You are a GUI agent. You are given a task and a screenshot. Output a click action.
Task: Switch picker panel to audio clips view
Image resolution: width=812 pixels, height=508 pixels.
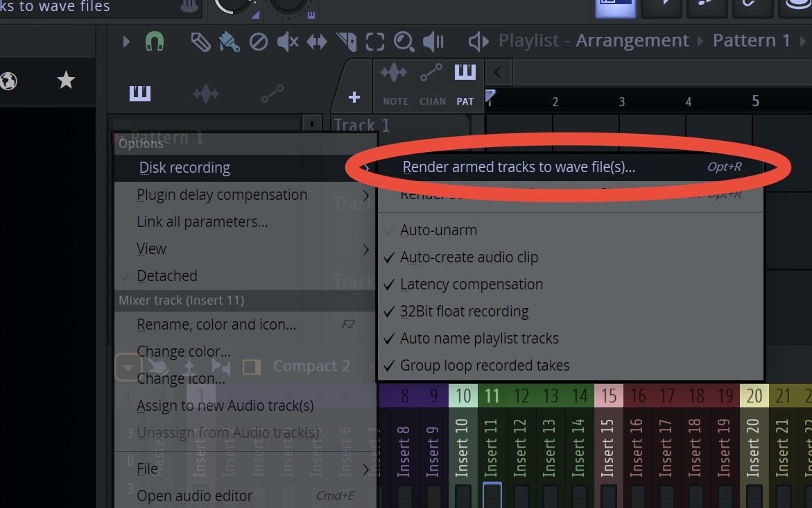click(205, 92)
